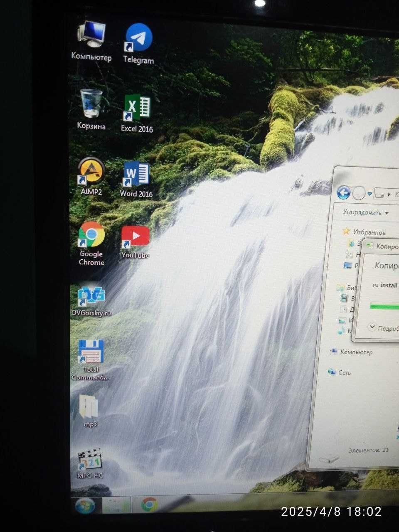Click the Explorer button on taskbar
The height and width of the screenshot is (532, 399).
116,505
